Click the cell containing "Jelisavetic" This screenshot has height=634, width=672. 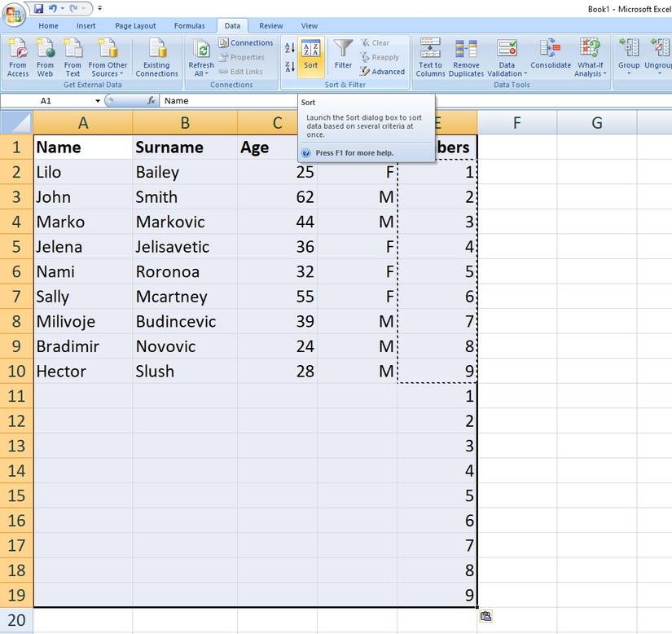pyautogui.click(x=185, y=247)
